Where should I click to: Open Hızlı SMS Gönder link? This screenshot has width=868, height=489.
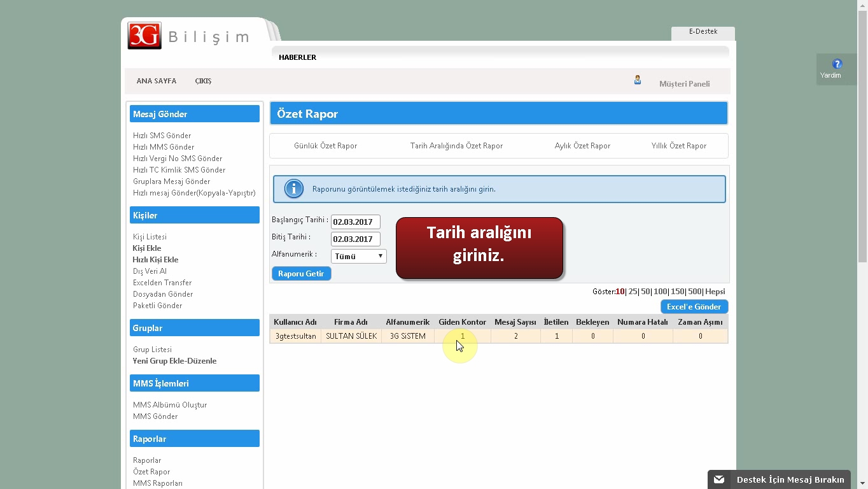[162, 136]
